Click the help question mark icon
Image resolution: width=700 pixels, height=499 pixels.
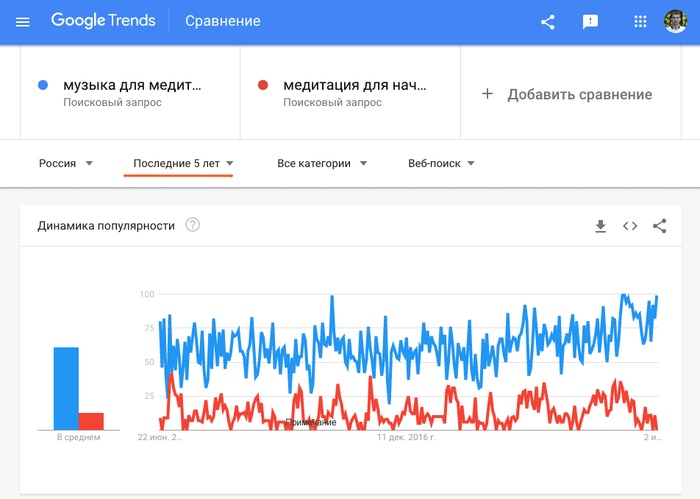coord(192,225)
